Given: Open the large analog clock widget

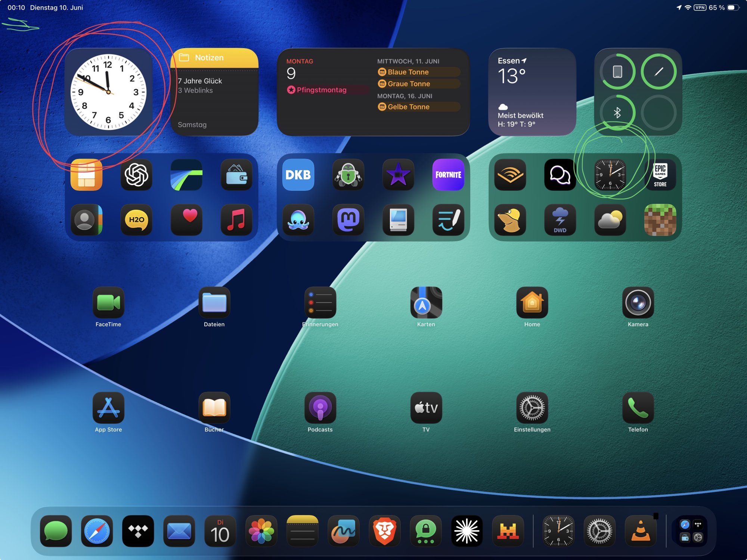Looking at the screenshot, I should 108,92.
